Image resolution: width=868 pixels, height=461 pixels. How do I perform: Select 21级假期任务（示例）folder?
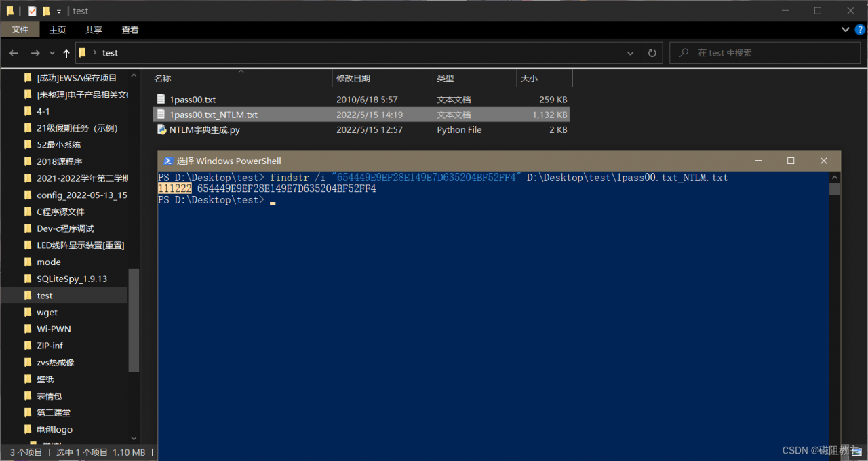pyautogui.click(x=77, y=128)
